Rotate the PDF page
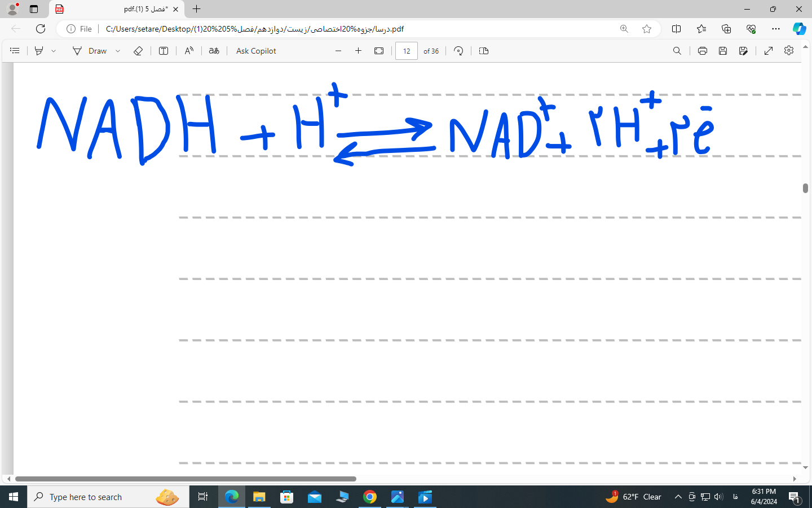The height and width of the screenshot is (508, 812). [458, 51]
